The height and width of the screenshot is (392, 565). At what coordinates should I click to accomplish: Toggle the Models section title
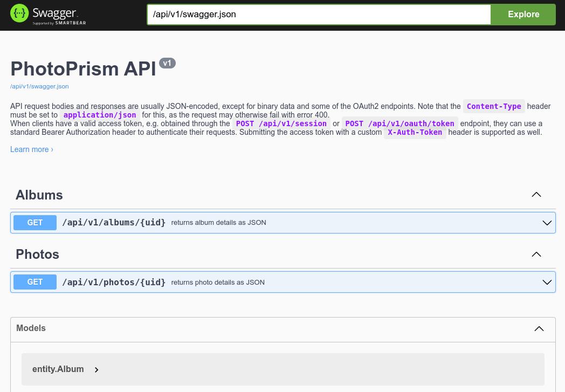pyautogui.click(x=31, y=328)
